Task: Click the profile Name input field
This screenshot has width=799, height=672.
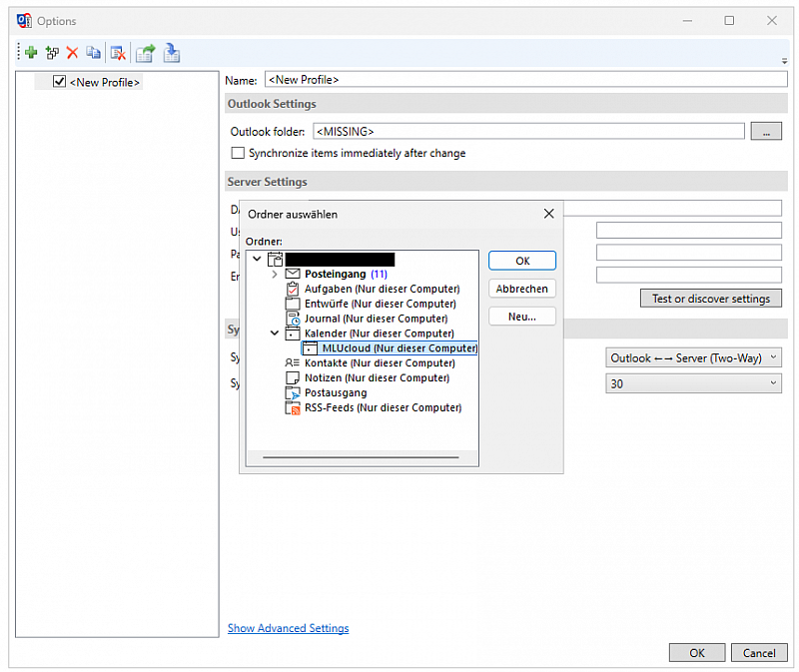Action: 524,79
